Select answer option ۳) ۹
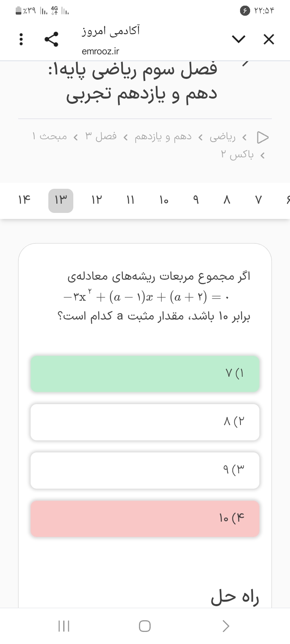The width and height of the screenshot is (290, 644). pyautogui.click(x=145, y=470)
